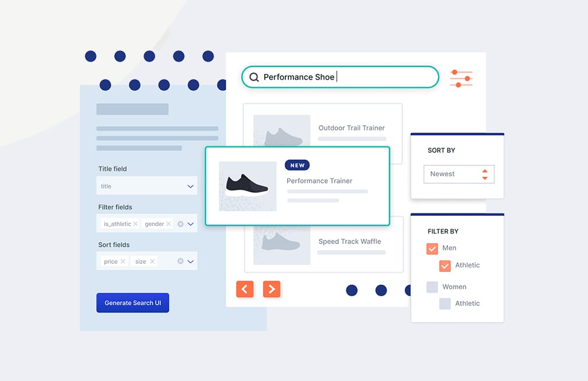
Task: Click the right pagination arrow
Action: point(272,289)
